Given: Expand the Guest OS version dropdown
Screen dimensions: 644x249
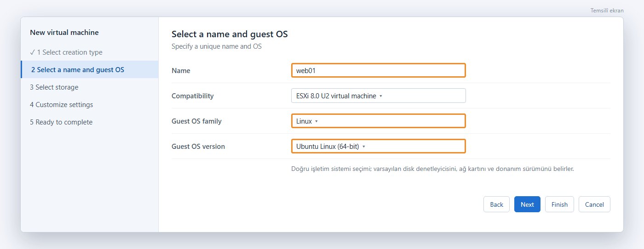Looking at the screenshot, I should 379,146.
